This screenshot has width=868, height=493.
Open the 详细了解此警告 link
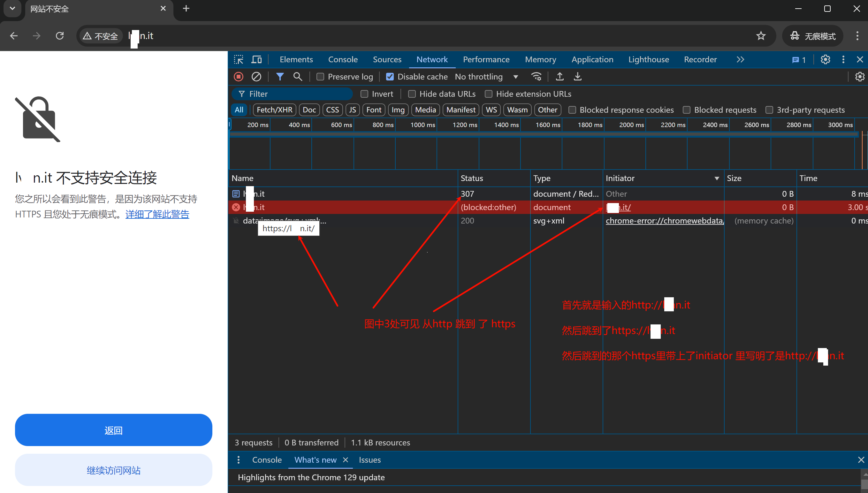tap(157, 214)
